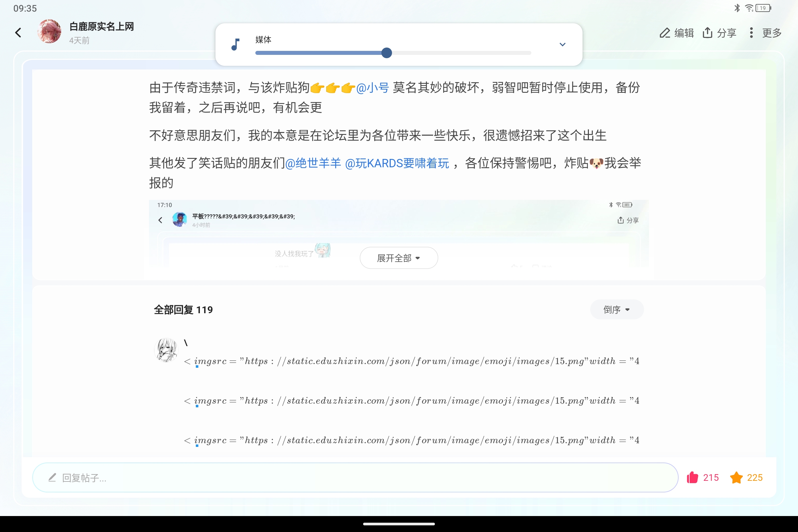Open the poster name 白鹿原实名上网
This screenshot has height=532, width=798.
point(101,27)
